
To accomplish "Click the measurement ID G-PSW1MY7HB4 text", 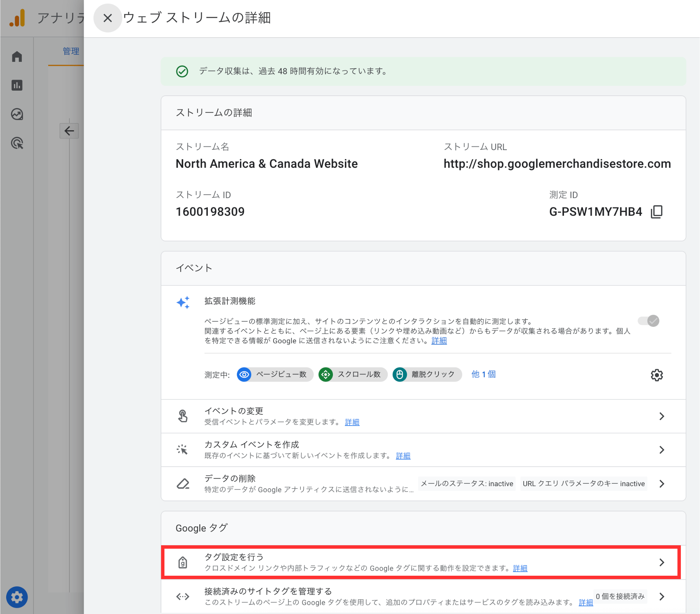I will 595,212.
